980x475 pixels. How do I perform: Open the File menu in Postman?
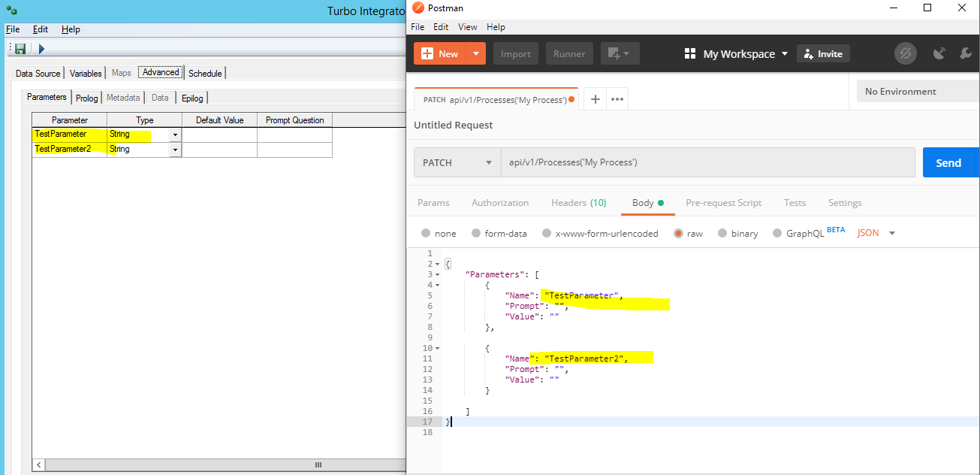point(418,26)
